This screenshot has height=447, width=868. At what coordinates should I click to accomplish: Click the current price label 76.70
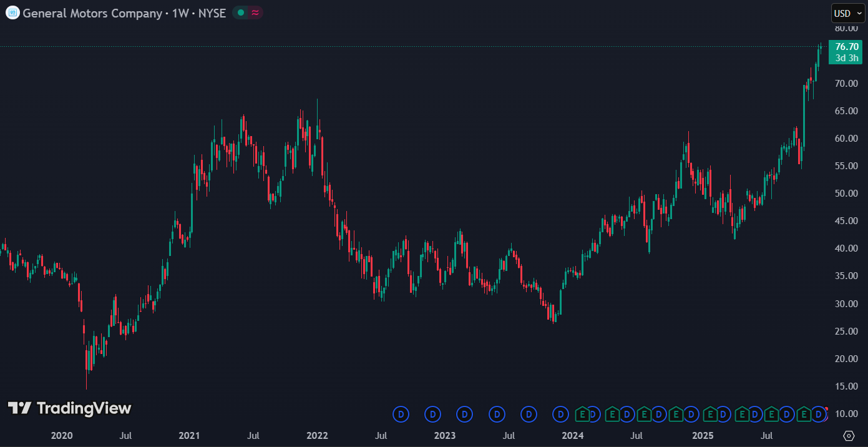[x=847, y=46]
